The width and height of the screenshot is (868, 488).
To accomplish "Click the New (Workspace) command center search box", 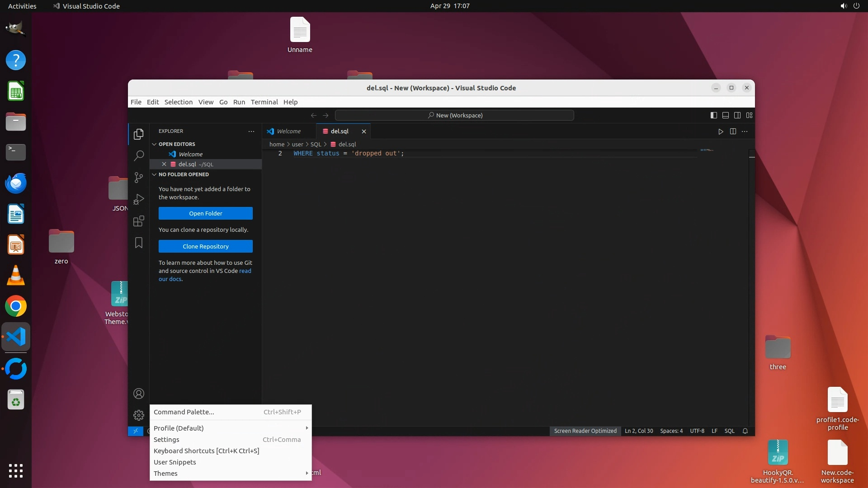I will pos(454,115).
